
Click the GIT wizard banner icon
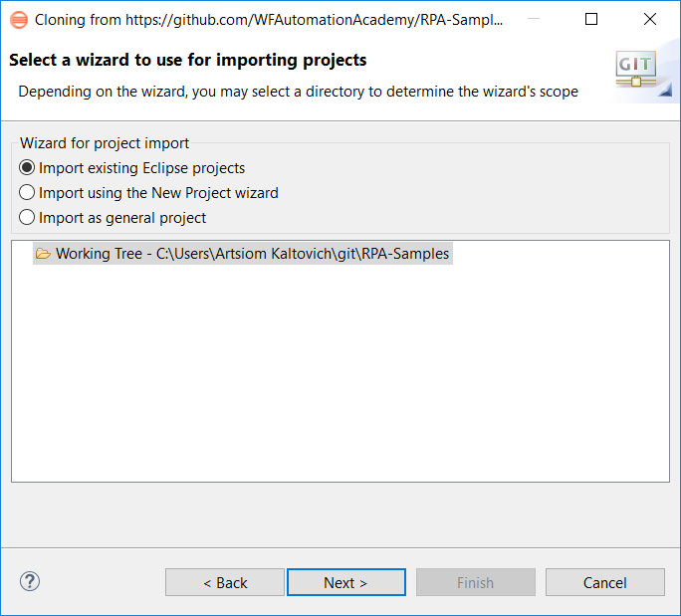[636, 70]
